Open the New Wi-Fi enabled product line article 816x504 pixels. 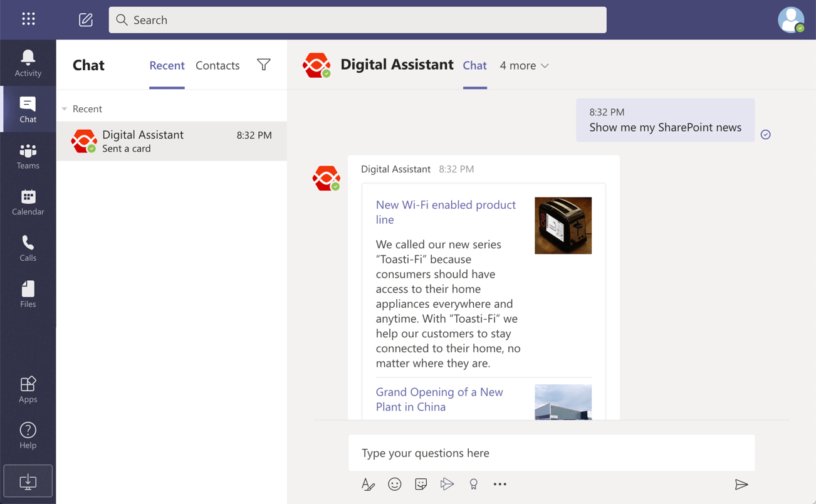[x=446, y=212]
